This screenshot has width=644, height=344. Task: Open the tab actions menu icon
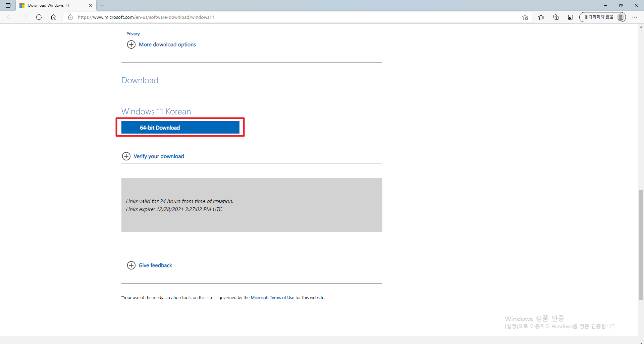[8, 5]
